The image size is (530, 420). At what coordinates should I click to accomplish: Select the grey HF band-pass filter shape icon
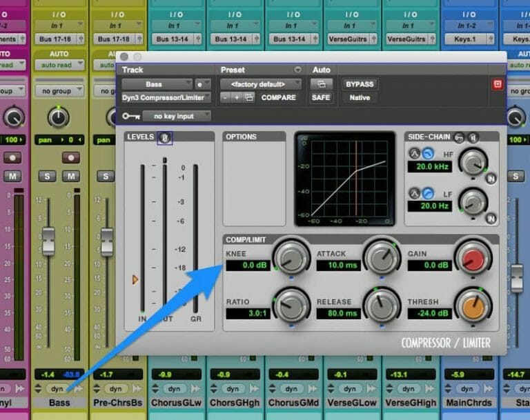[x=415, y=154]
